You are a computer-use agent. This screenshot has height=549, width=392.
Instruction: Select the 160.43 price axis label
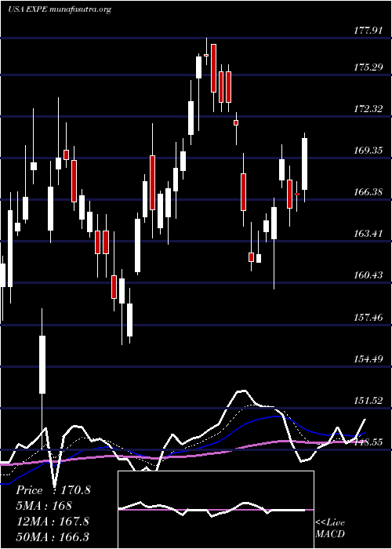[x=367, y=275]
